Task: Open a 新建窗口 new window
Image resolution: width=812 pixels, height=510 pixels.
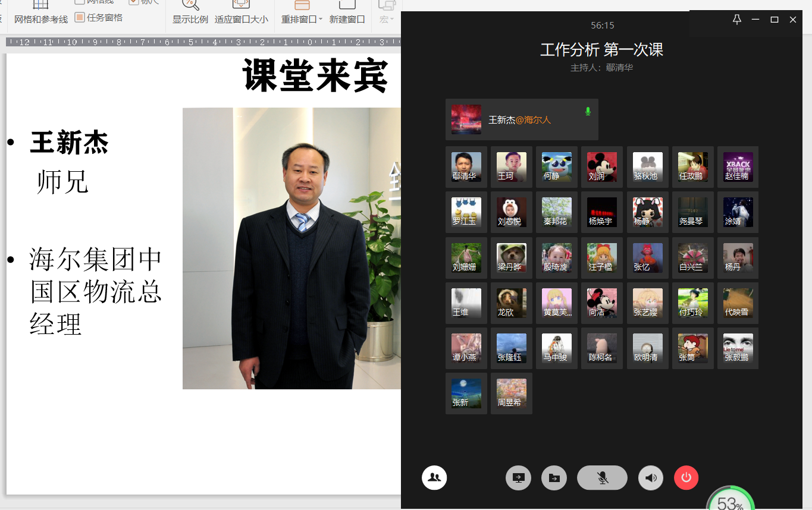Action: tap(347, 13)
